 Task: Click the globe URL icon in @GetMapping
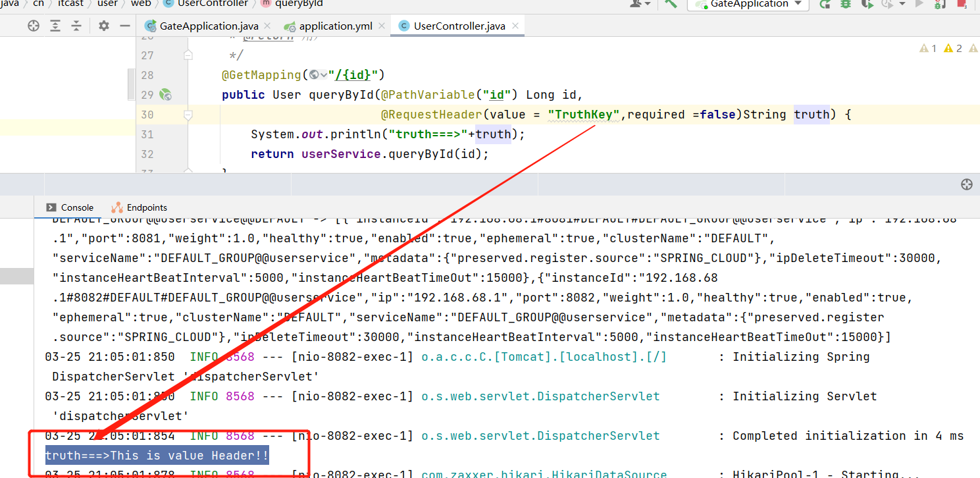[314, 75]
